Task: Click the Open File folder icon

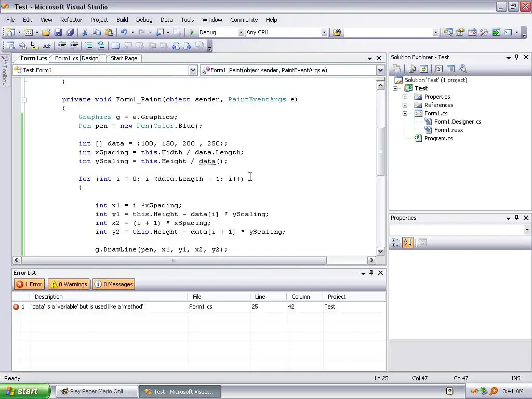Action: [x=46, y=32]
